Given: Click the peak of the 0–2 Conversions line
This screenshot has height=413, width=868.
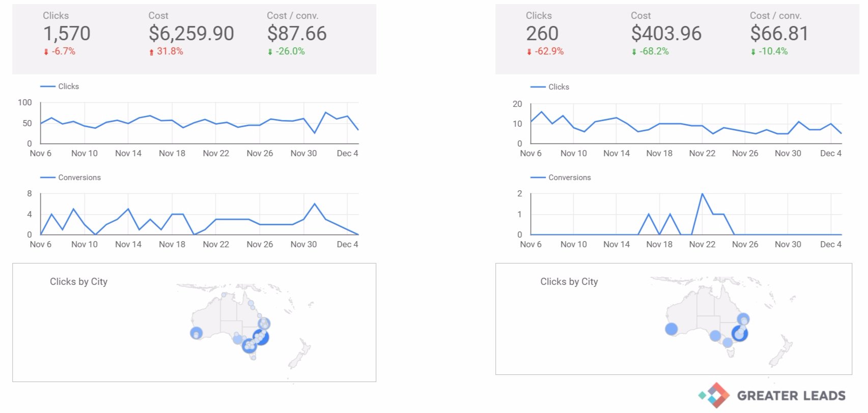Looking at the screenshot, I should click(703, 194).
